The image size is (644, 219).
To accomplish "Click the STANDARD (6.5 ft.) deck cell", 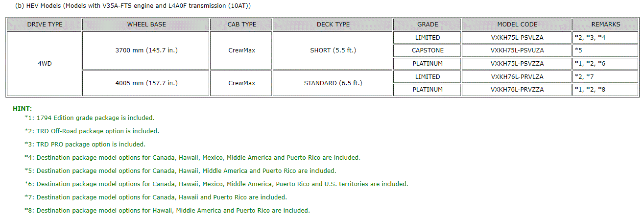I will pyautogui.click(x=333, y=83).
